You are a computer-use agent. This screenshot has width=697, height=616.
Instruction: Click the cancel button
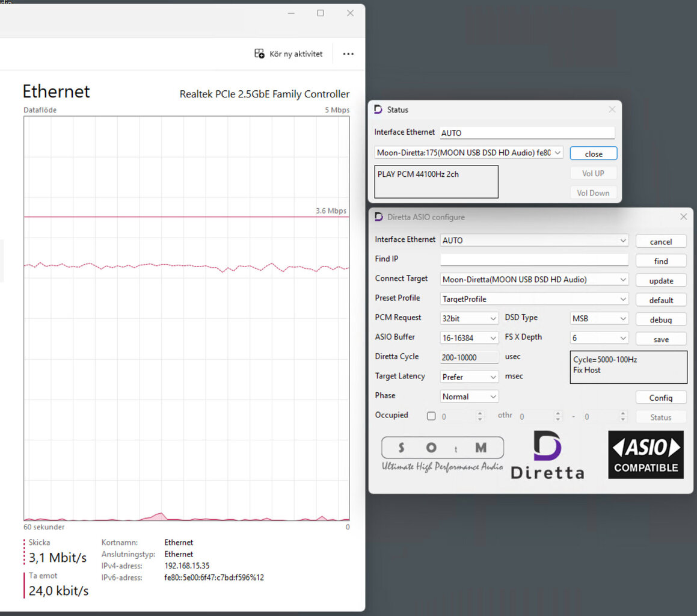[x=661, y=241]
